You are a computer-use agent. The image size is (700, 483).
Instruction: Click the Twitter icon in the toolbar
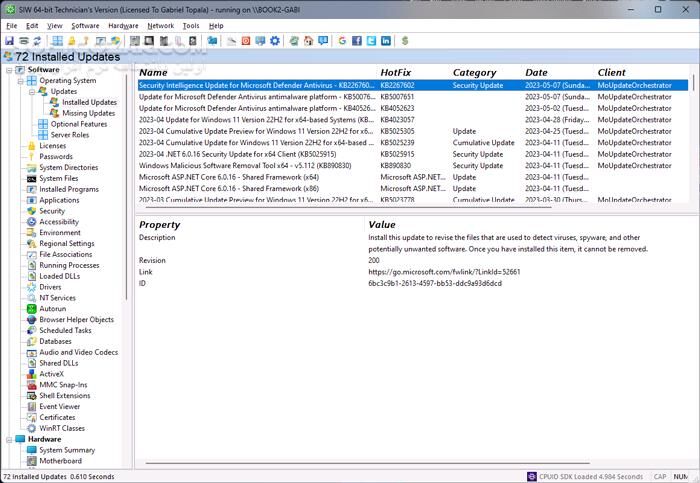tap(371, 41)
